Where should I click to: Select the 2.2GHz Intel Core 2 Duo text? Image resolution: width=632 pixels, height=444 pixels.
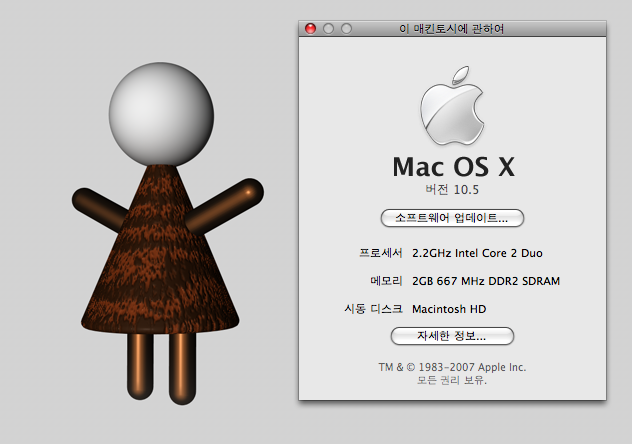[x=477, y=253]
